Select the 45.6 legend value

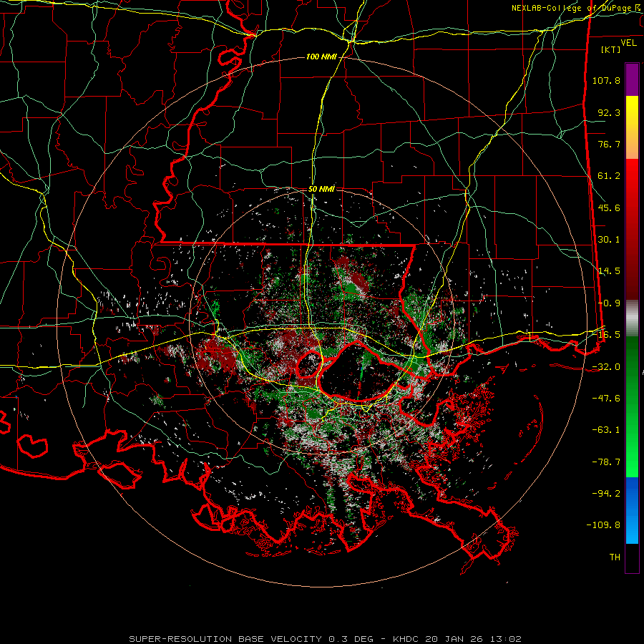click(609, 208)
